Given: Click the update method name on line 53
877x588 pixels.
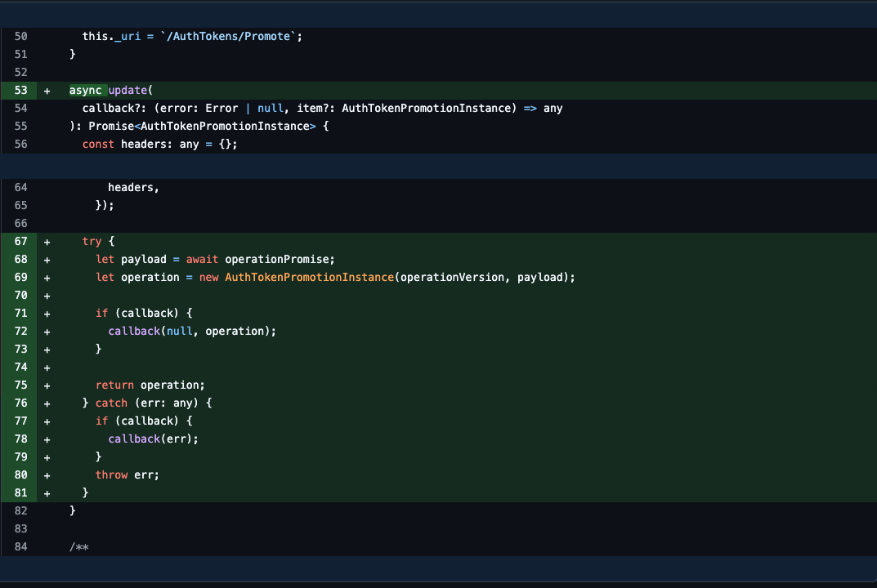Looking at the screenshot, I should click(128, 91).
